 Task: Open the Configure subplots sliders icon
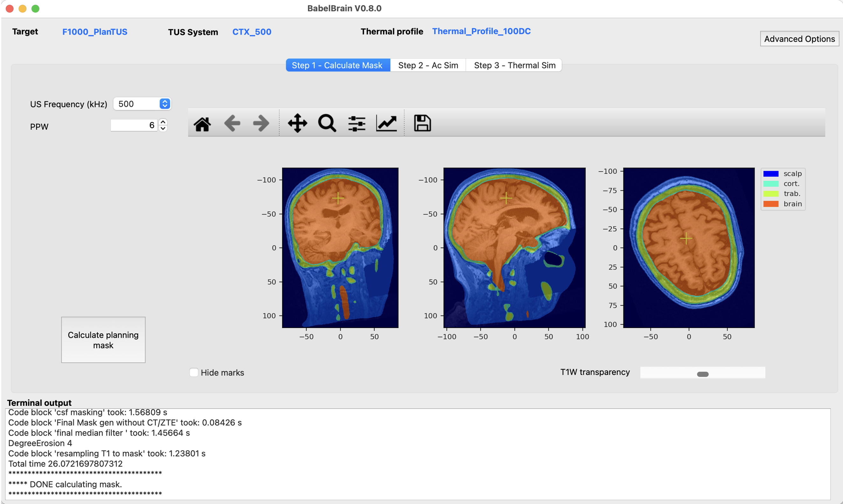click(x=357, y=123)
